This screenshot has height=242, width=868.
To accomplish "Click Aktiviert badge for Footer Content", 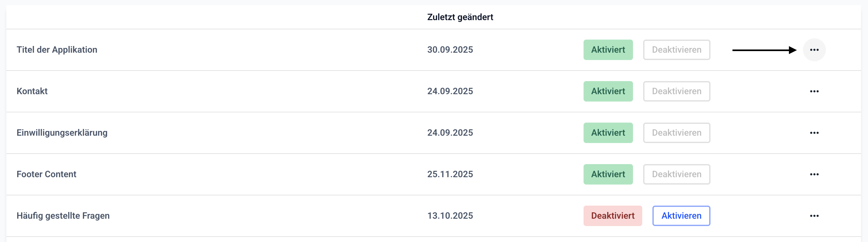I will pyautogui.click(x=608, y=175).
